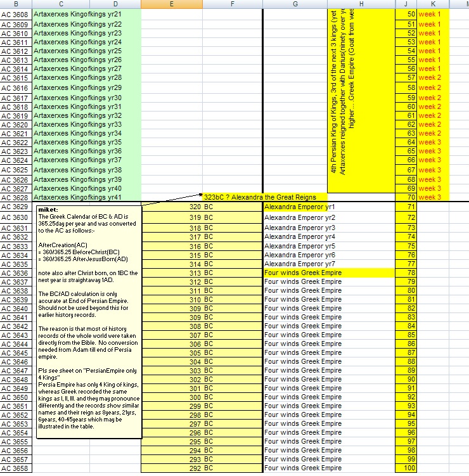Click cell '305 BC'
Image resolution: width=469 pixels, height=476 pixels.
pyautogui.click(x=202, y=353)
